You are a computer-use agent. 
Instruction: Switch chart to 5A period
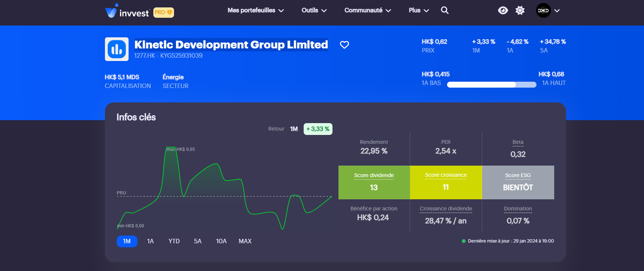(198, 241)
